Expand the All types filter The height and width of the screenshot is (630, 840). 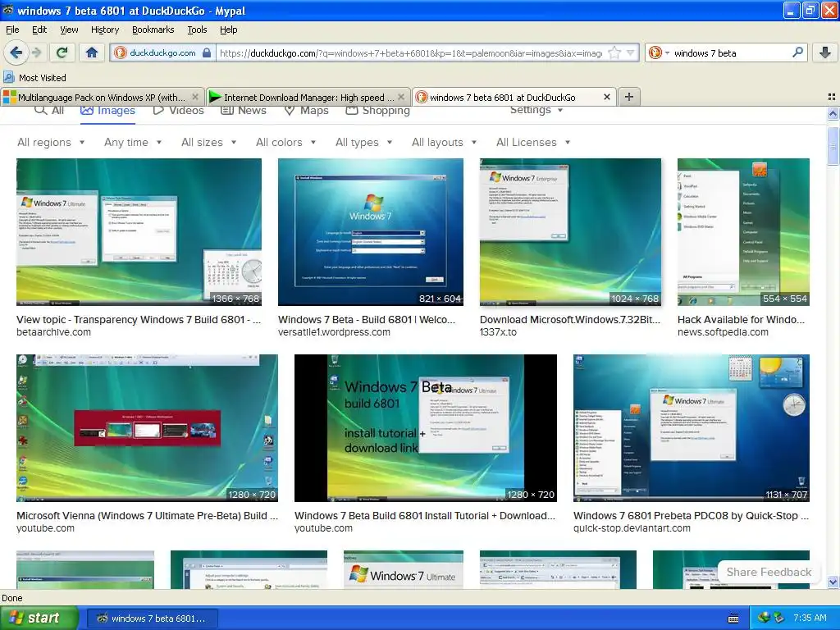tap(363, 142)
